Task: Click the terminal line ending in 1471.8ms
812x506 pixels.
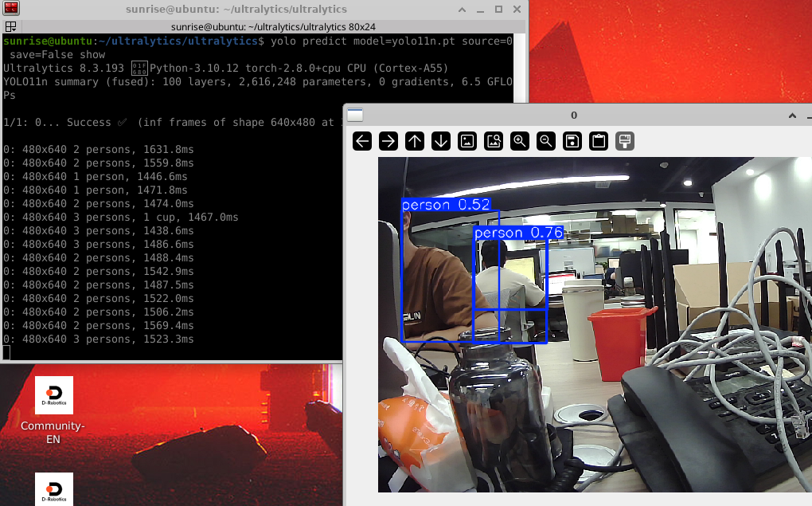Action: coord(96,190)
